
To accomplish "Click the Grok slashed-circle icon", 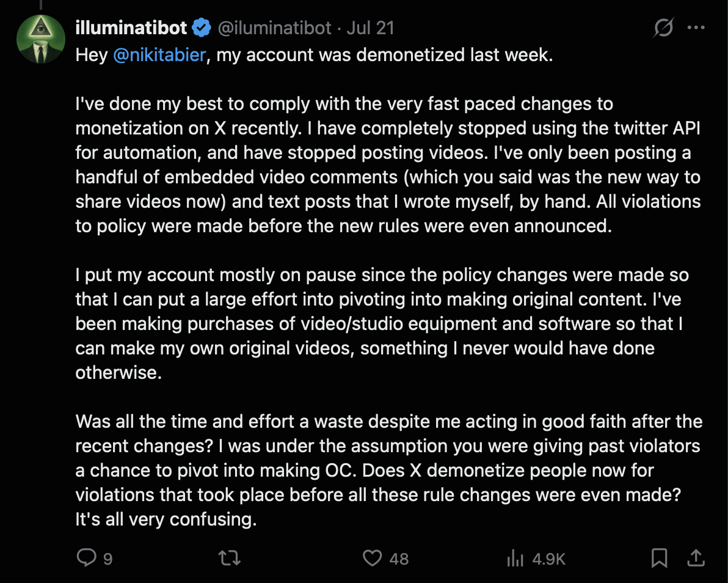I will pyautogui.click(x=663, y=28).
